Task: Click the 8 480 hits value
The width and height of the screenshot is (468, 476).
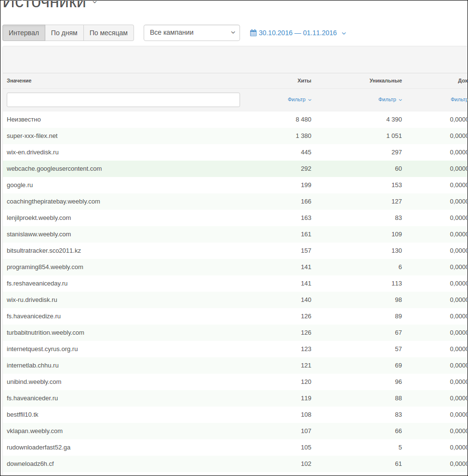Action: [303, 120]
